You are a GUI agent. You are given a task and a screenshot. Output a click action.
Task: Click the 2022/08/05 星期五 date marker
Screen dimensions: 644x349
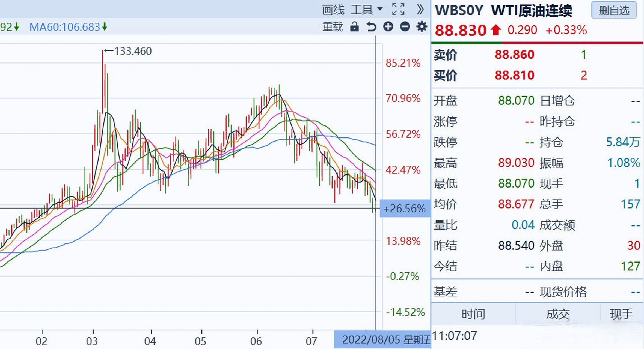[382, 340]
